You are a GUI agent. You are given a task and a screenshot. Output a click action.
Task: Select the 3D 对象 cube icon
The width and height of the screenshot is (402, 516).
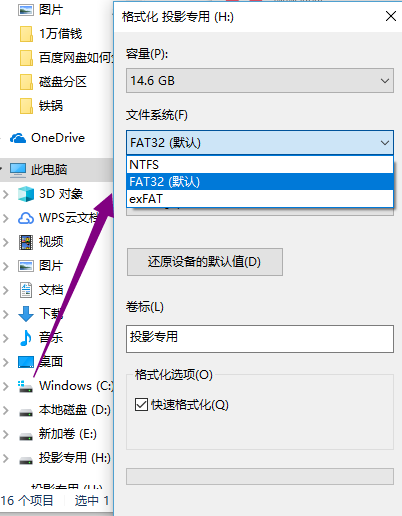[x=26, y=194]
